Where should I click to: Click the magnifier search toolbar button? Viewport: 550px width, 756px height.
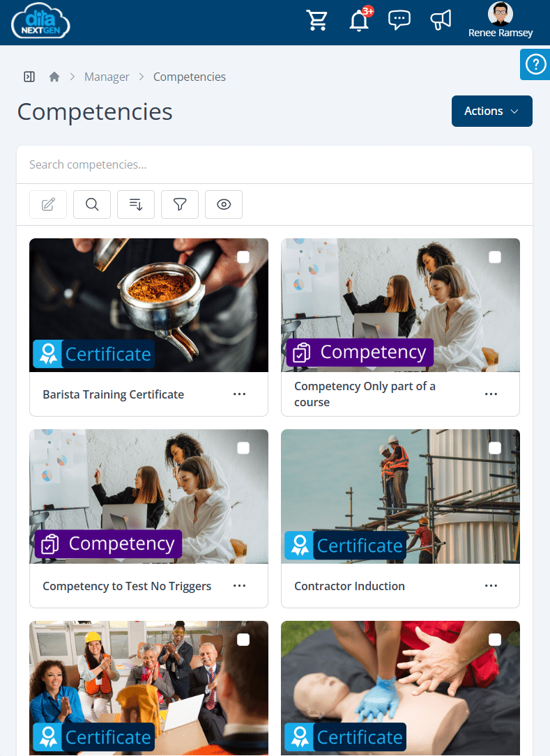[92, 204]
